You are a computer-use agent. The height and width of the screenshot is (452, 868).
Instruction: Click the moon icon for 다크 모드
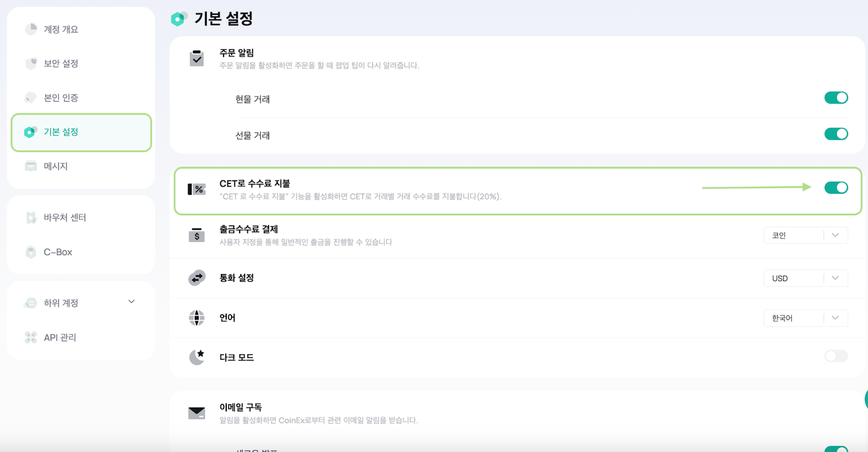tap(196, 357)
